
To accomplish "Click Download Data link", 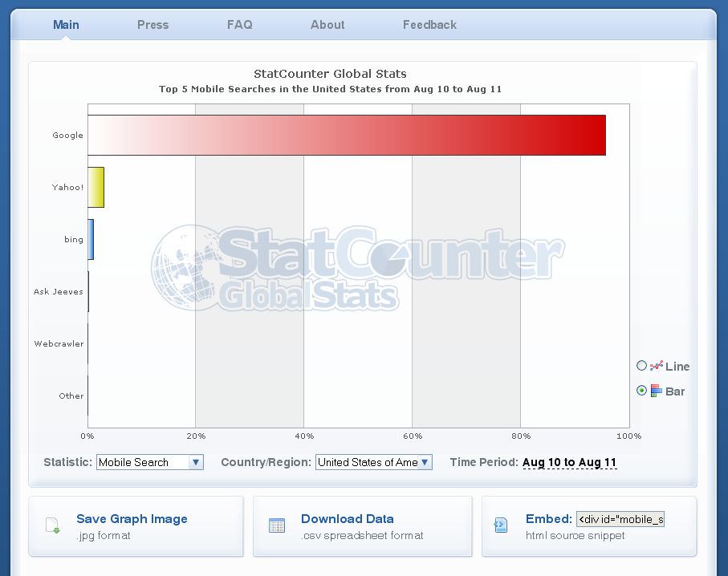I will (348, 519).
